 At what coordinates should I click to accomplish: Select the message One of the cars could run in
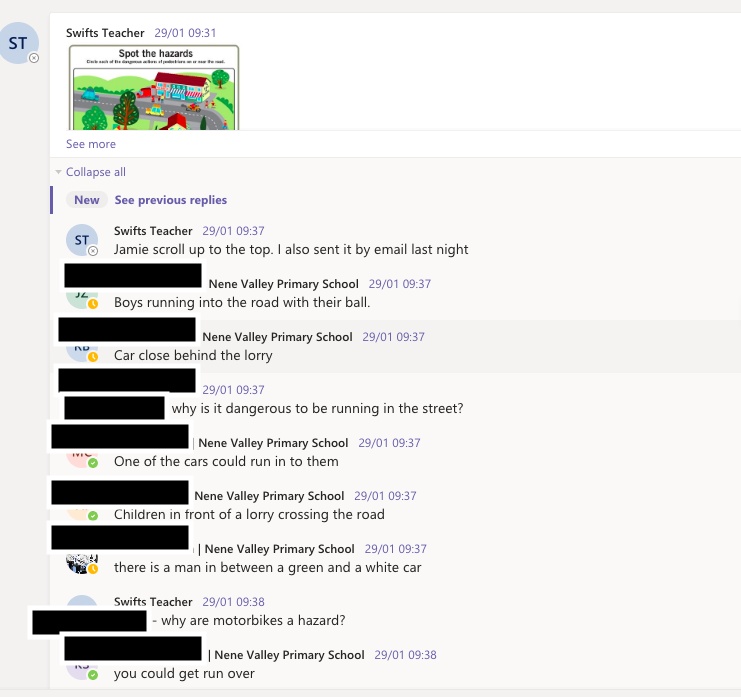point(226,461)
